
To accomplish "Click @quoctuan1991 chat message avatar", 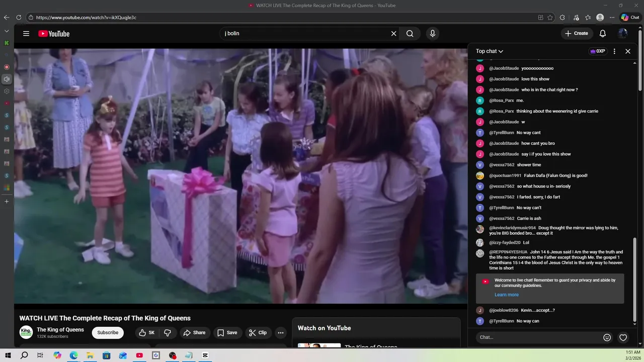I will [480, 175].
